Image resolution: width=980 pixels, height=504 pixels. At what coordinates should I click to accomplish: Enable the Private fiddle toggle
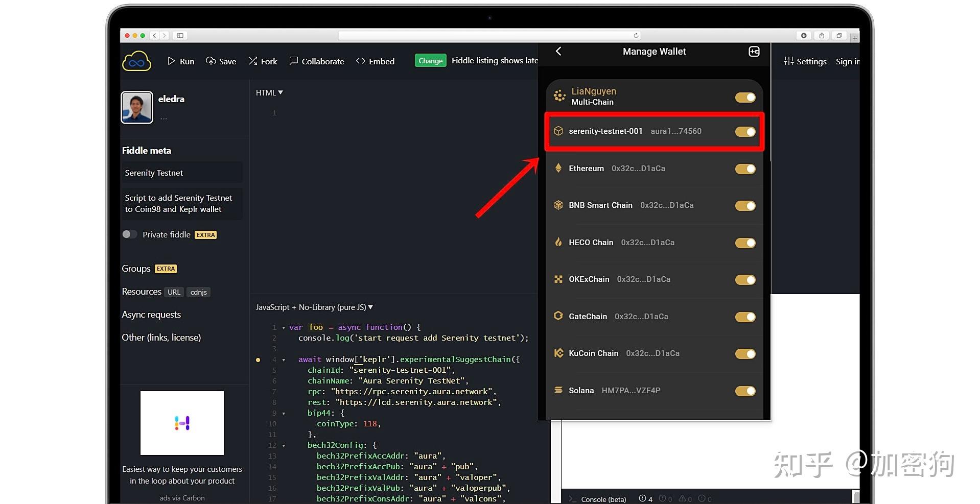[x=129, y=234]
